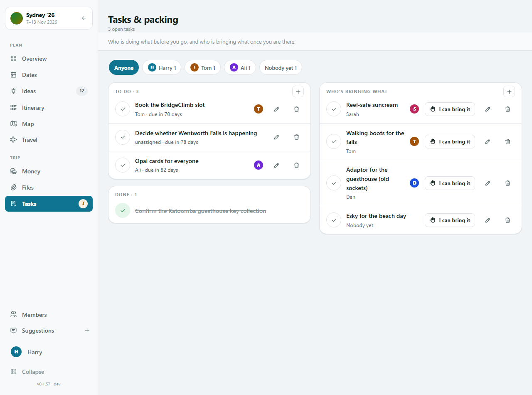Mark Book the BridgeClimb slot as done
Viewport: 532px width, 395px height.
click(123, 109)
